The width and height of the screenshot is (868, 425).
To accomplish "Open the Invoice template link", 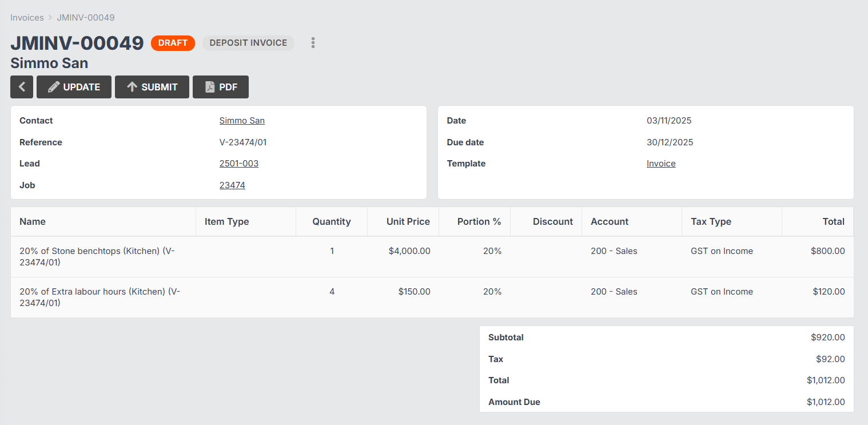I will click(x=661, y=164).
